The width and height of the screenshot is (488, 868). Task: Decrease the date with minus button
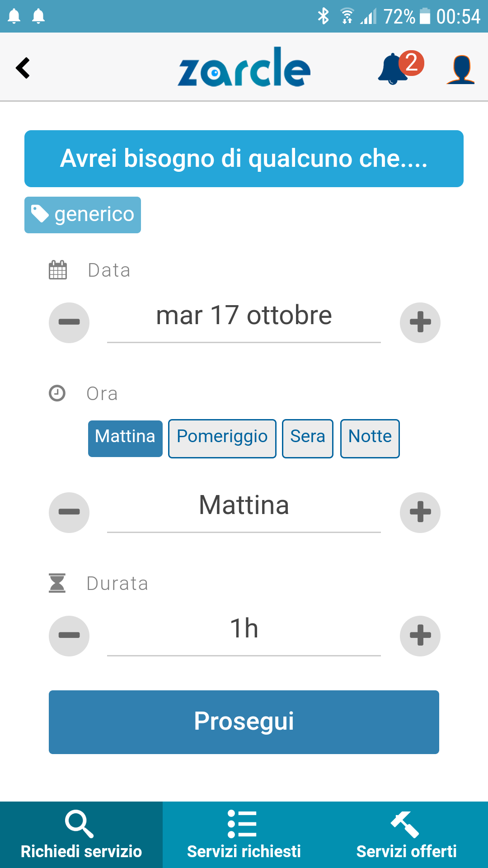click(x=69, y=322)
